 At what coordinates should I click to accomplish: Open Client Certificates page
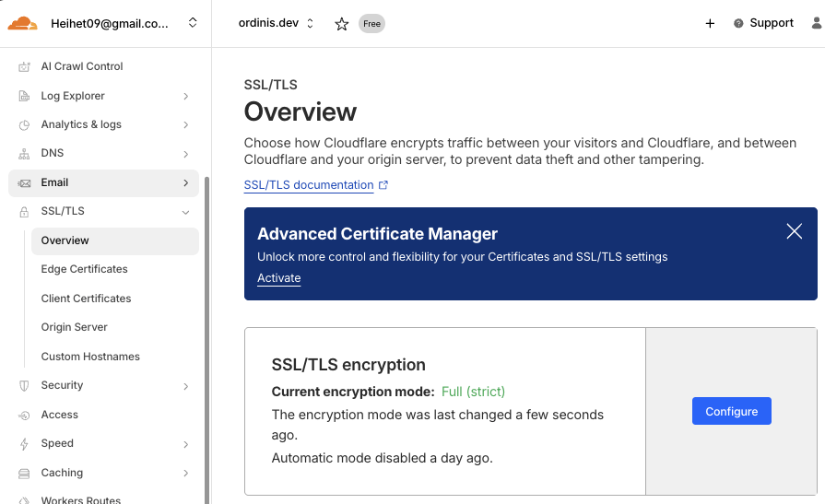(86, 299)
